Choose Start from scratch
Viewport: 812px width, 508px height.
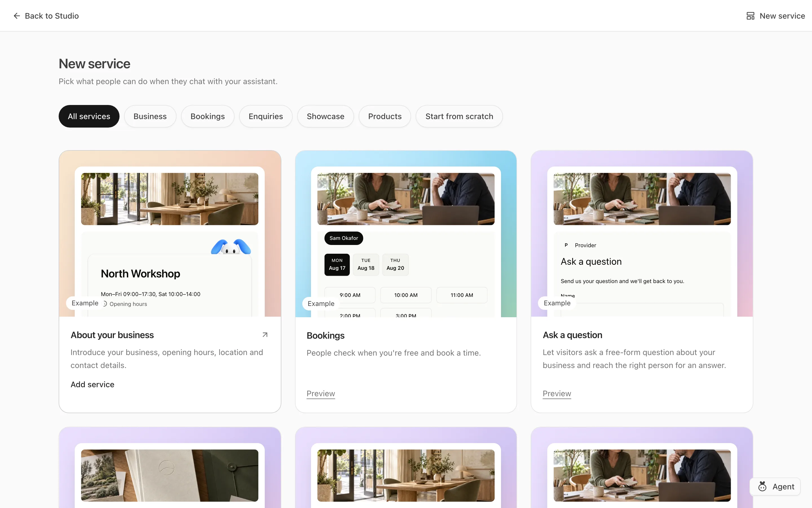(x=459, y=116)
